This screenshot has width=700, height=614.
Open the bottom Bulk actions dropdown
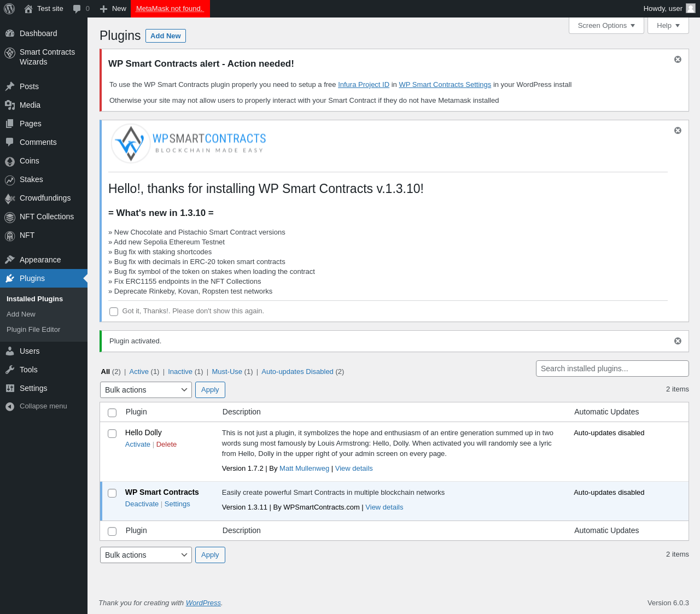[x=146, y=555]
